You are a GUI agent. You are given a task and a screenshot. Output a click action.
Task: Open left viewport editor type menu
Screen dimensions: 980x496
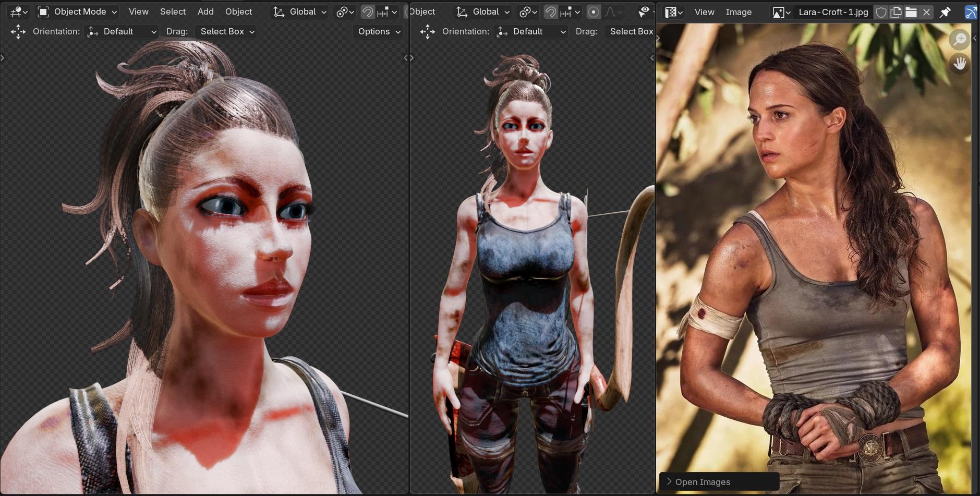tap(19, 11)
